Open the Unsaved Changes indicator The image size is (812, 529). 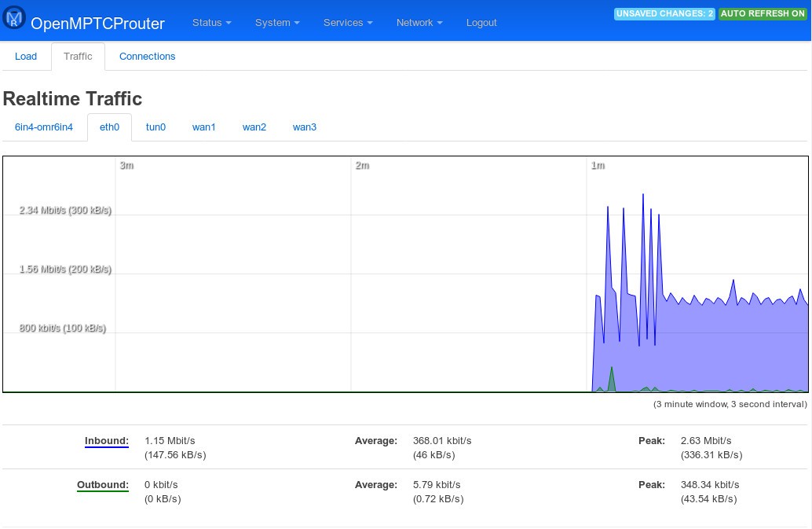tap(664, 14)
